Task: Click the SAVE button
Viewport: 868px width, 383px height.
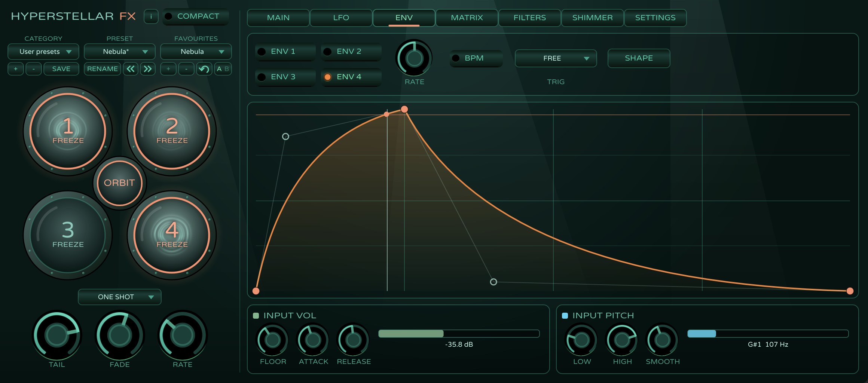Action: tap(61, 69)
